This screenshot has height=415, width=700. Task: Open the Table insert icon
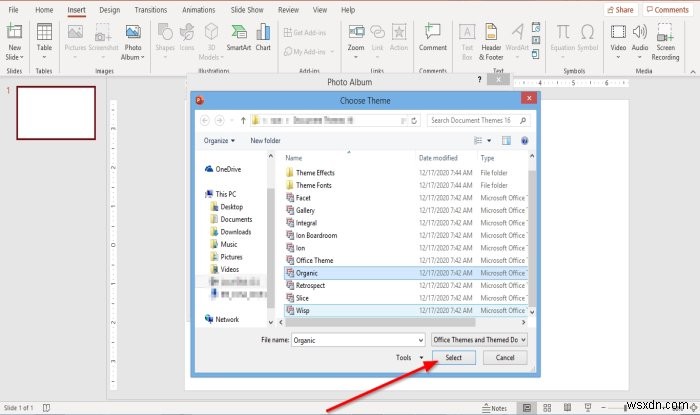(x=44, y=32)
